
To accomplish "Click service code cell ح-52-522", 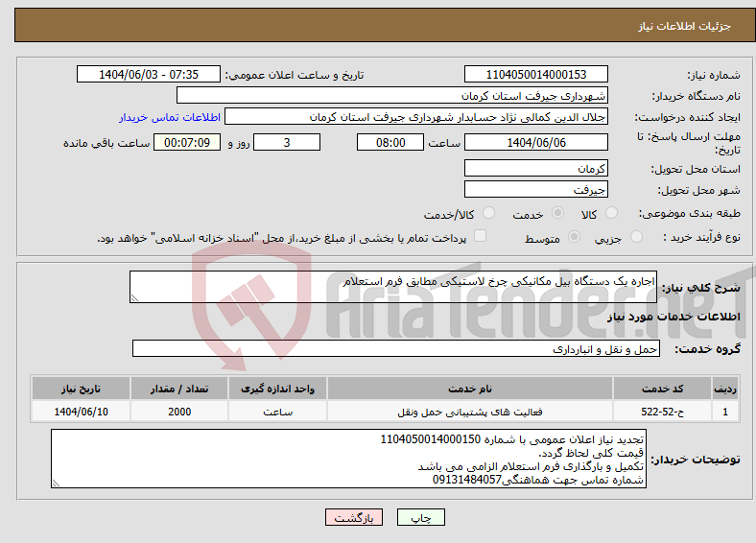I will point(663,412).
